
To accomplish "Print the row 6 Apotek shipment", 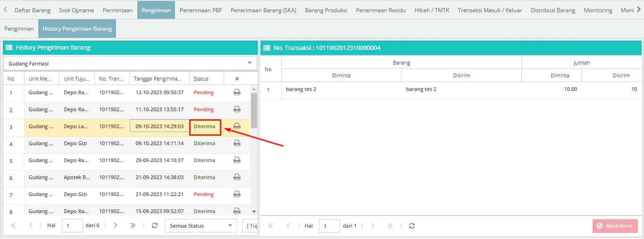I will point(237,177).
